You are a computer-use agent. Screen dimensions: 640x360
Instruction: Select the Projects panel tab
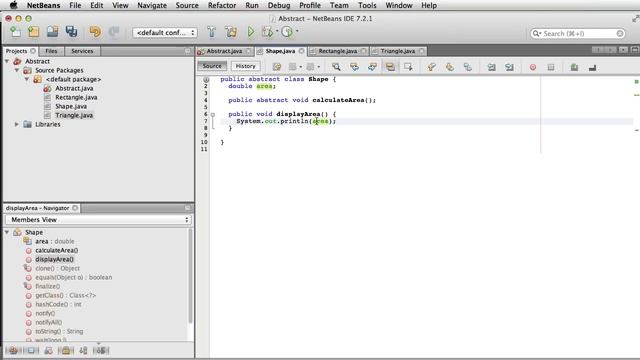coord(16,51)
